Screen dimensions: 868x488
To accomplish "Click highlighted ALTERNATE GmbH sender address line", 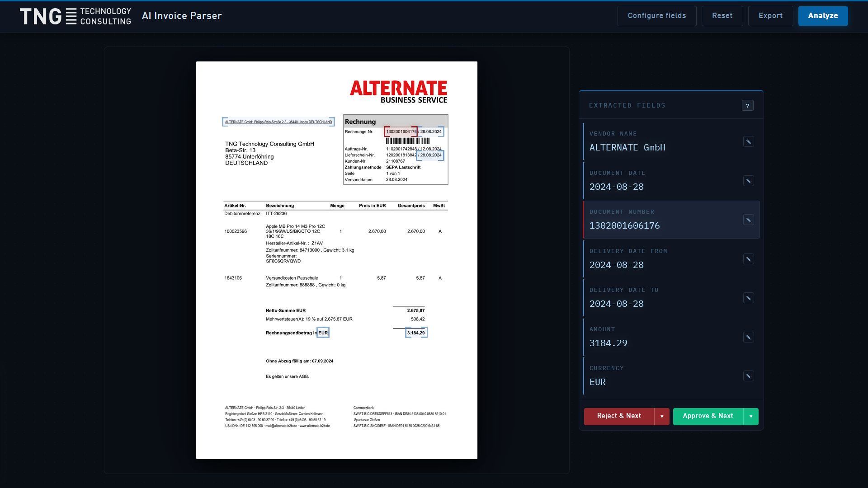I will pyautogui.click(x=278, y=122).
